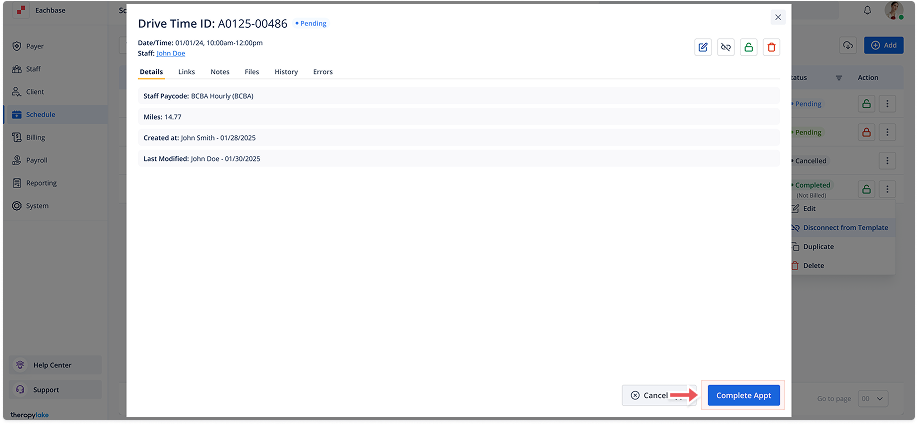Viewport: 918px width, 425px height.
Task: Open Payer in the sidebar
Action: click(x=55, y=46)
